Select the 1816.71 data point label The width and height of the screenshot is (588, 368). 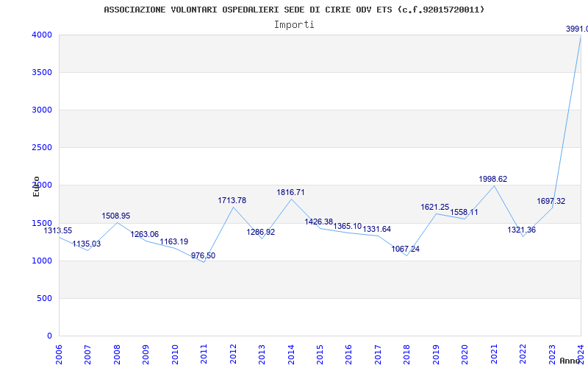point(290,192)
